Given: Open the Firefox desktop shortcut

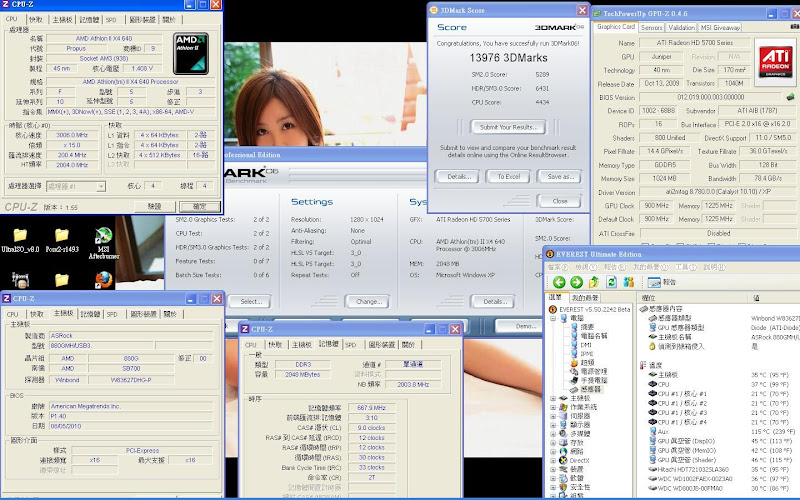Looking at the screenshot, I should pyautogui.click(x=104, y=280).
